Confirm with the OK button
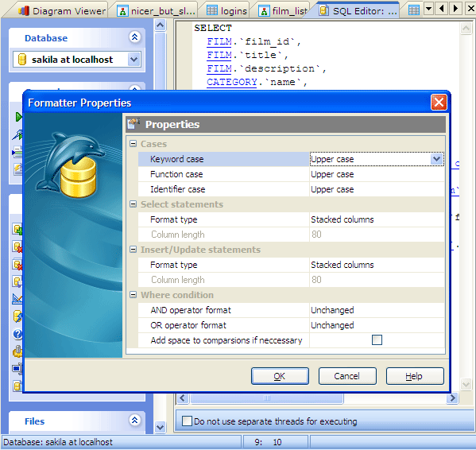This screenshot has width=476, height=450. pos(280,376)
